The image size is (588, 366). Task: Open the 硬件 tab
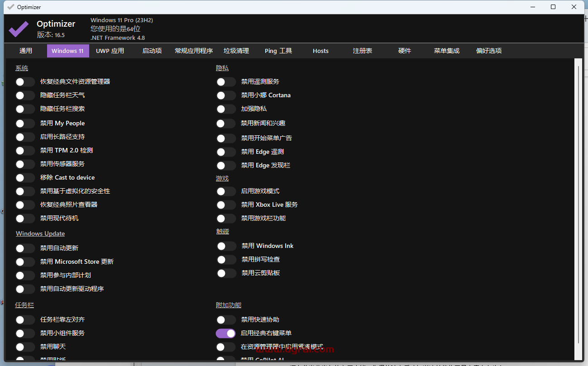405,51
